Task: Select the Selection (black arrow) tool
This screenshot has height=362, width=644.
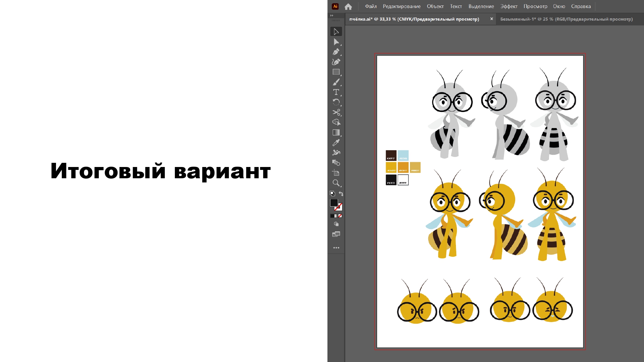Action: click(x=336, y=32)
